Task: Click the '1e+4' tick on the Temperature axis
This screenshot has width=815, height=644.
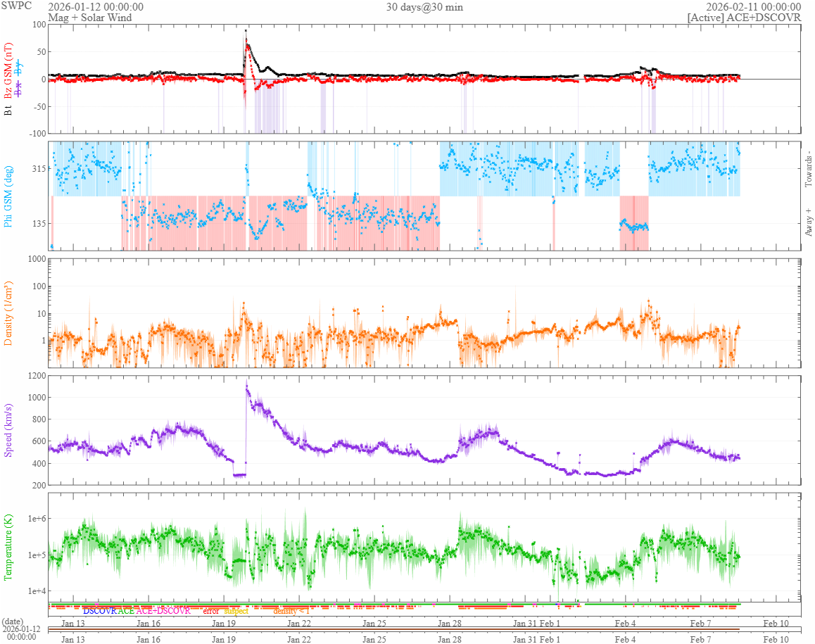Action: point(37,591)
